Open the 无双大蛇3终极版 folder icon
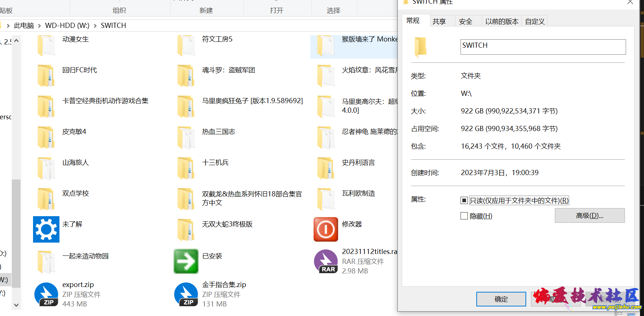Image resolution: width=644 pixels, height=316 pixels. pyautogui.click(x=186, y=230)
